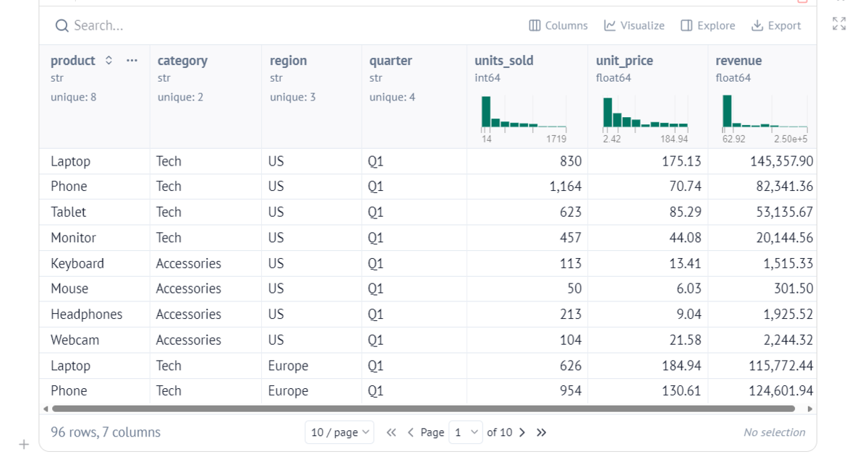Click the No selection status text
This screenshot has width=868, height=454.
(774, 432)
